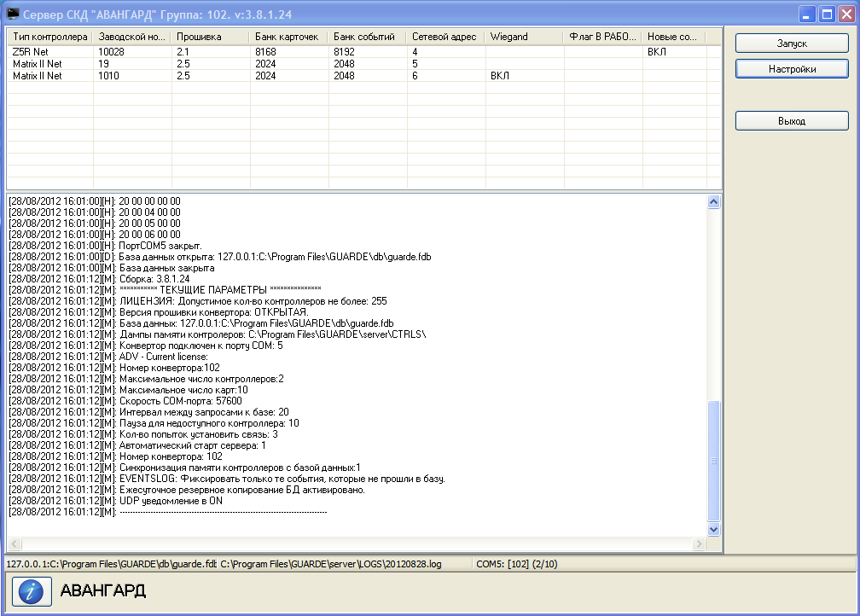Sort by Тип контроллера column header
Image resolution: width=860 pixels, height=616 pixels.
[x=49, y=37]
